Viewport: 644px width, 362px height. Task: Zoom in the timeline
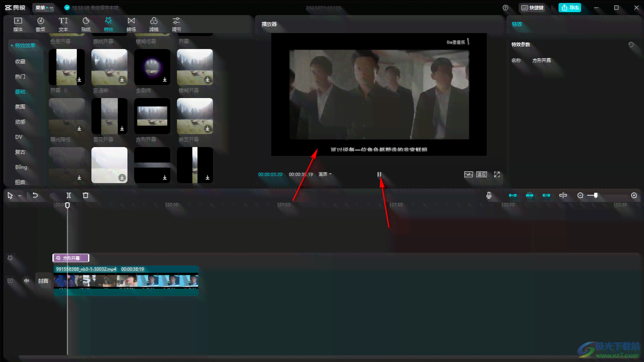click(x=634, y=195)
